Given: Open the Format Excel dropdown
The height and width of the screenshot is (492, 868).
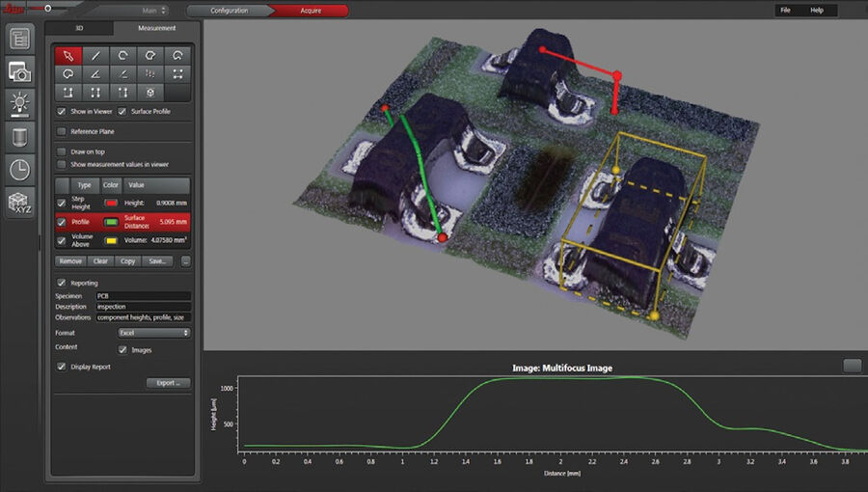Looking at the screenshot, I should [x=154, y=333].
